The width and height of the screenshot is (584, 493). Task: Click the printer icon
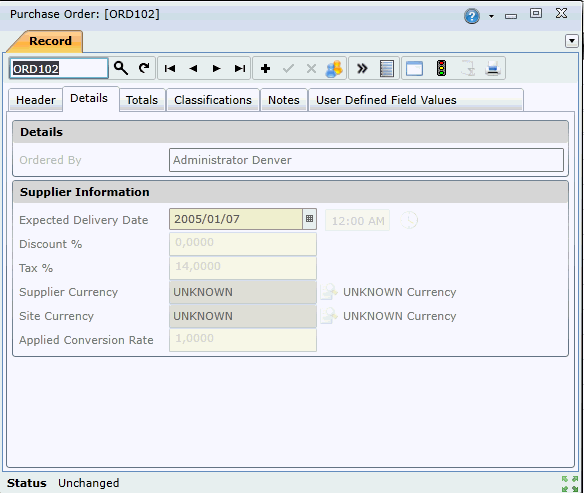coord(493,69)
